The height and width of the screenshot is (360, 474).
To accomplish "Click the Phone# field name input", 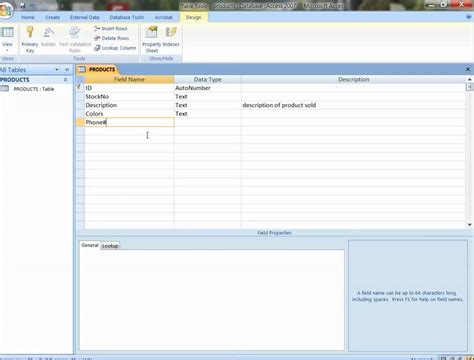I will [x=129, y=122].
